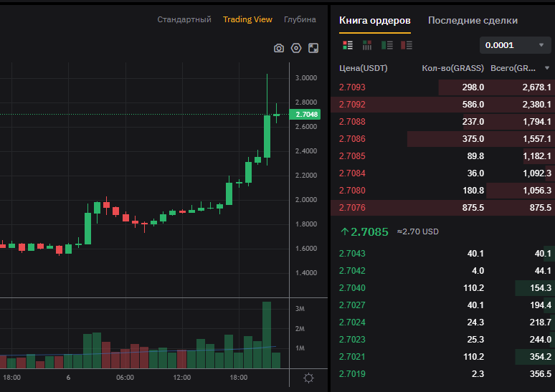Select ask price 2.7076

[x=352, y=208]
